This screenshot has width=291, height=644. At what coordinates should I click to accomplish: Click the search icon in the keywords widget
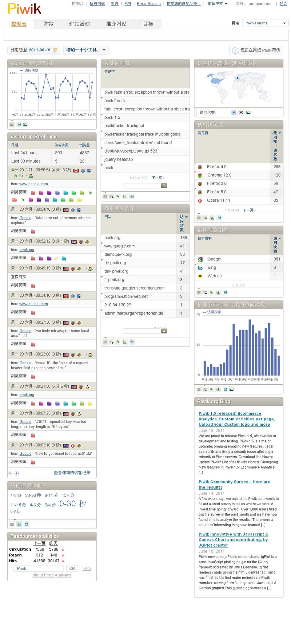coord(164,186)
